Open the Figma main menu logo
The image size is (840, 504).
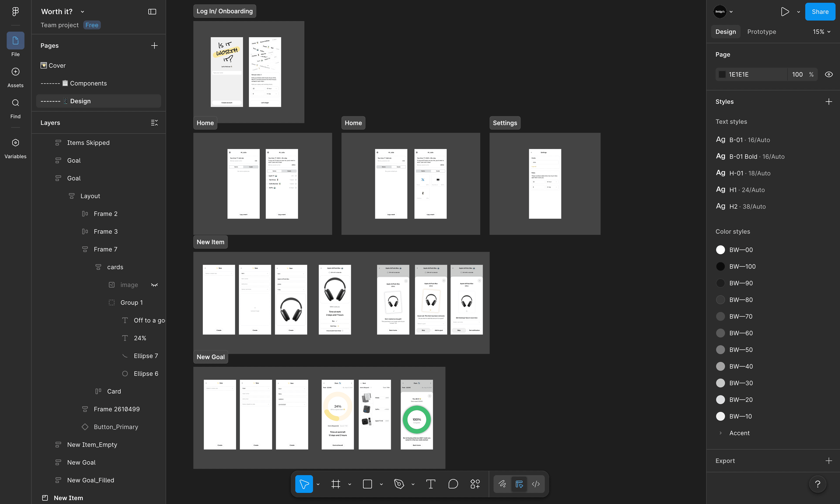15,12
